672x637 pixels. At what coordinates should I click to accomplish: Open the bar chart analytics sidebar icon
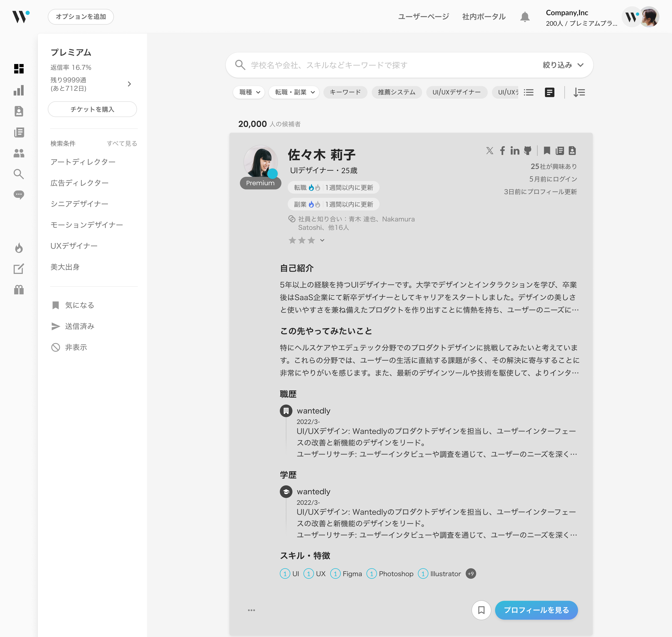click(19, 90)
